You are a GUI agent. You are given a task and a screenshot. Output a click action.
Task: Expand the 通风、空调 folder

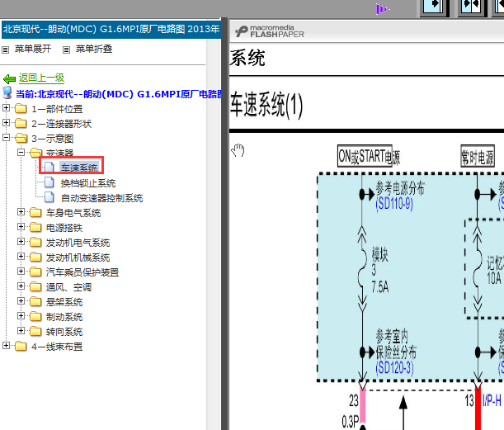(x=21, y=286)
